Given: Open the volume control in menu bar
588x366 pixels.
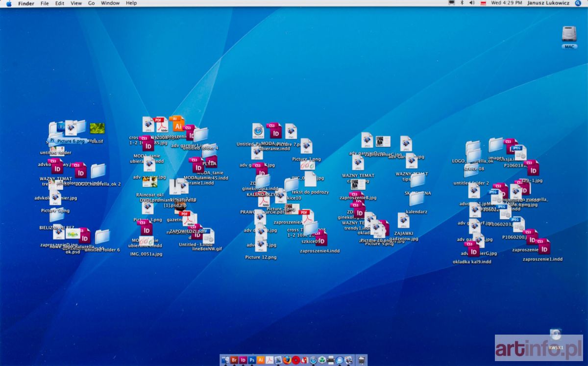Looking at the screenshot, I should [x=472, y=3].
